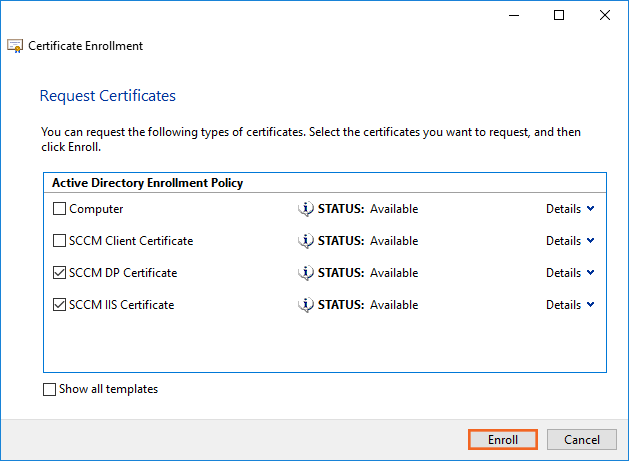The height and width of the screenshot is (461, 629).
Task: Enable the SCCM Client Certificate checkbox
Action: pyautogui.click(x=60, y=241)
